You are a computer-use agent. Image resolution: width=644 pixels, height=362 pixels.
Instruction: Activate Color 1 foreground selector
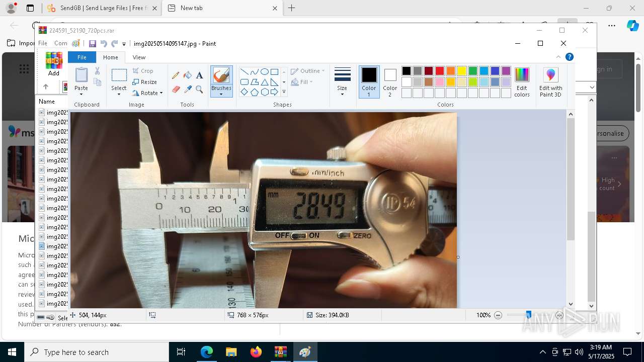click(369, 81)
